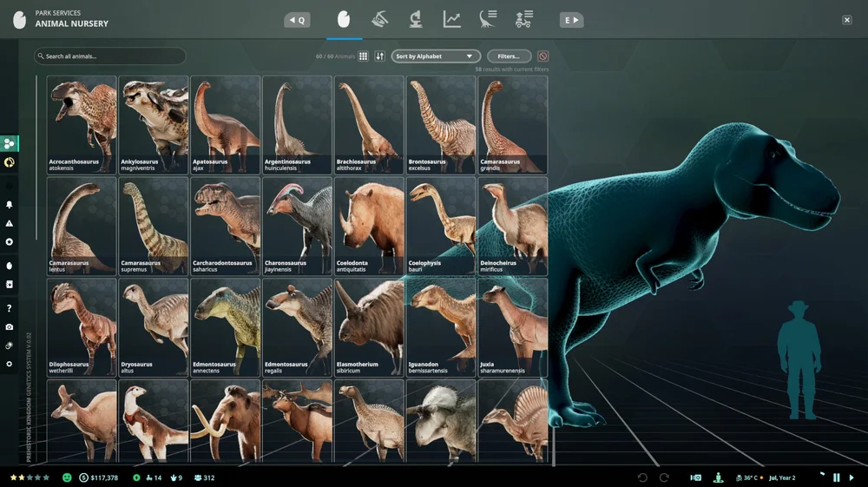Choose the Apatosaurus ajax card
Screen dimensions: 868x487
click(226, 125)
